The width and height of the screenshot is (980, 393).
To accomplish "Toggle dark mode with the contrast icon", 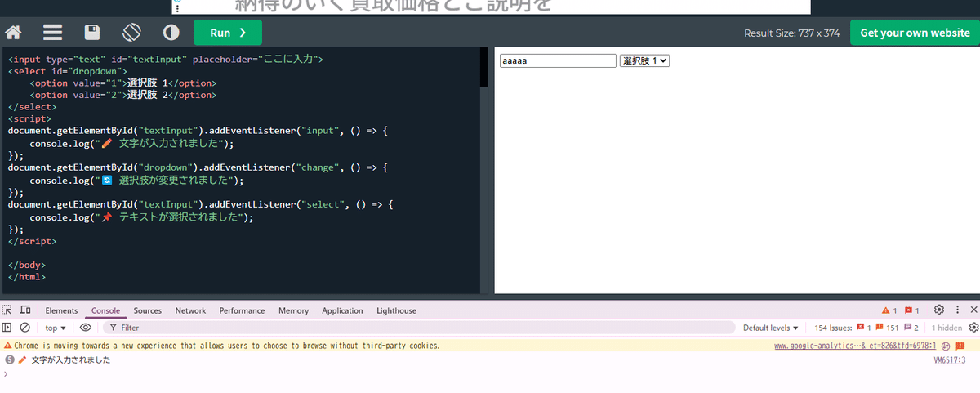I will coord(171,33).
